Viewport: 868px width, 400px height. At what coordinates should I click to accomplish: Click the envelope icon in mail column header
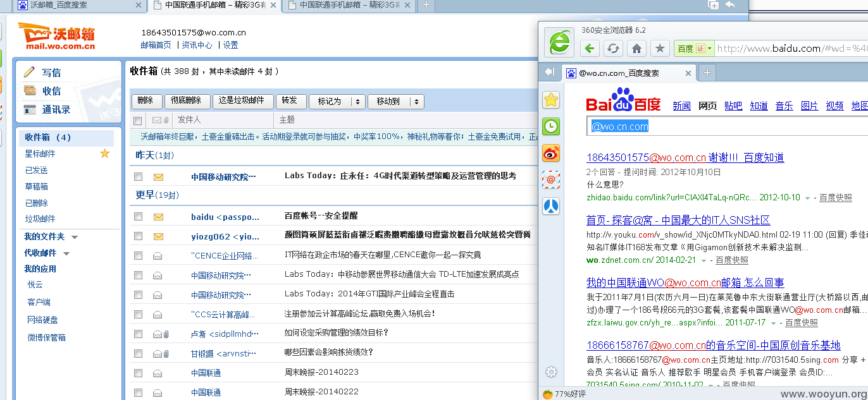click(156, 119)
